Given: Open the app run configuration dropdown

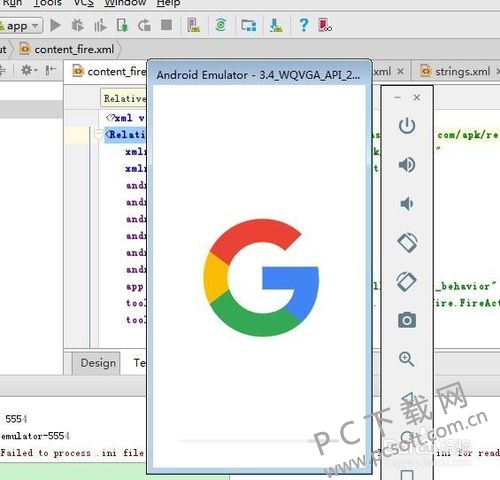Looking at the screenshot, I should pyautogui.click(x=21, y=26).
